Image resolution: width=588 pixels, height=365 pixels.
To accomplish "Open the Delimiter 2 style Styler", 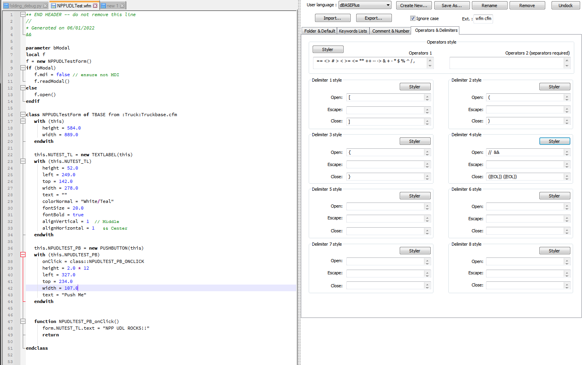I will tap(555, 87).
